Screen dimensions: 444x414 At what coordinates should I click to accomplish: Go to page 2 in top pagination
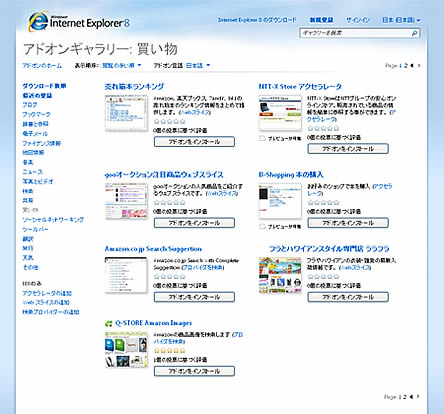[406, 66]
